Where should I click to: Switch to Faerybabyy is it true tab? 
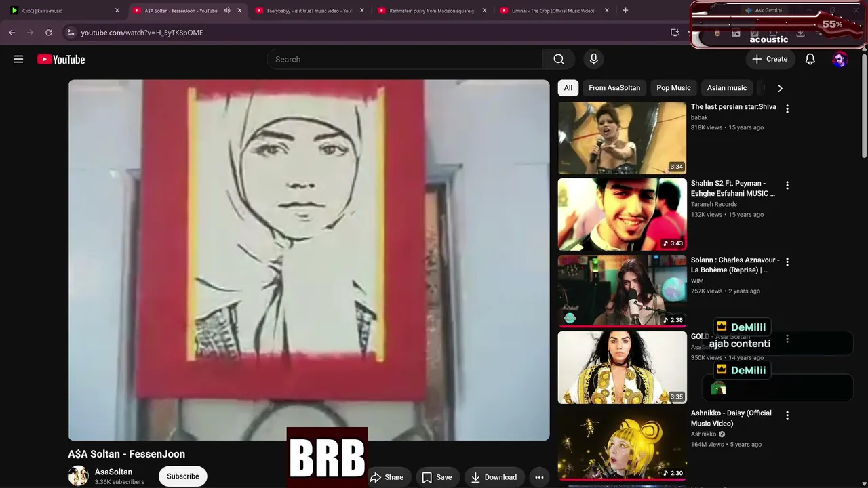pos(309,10)
